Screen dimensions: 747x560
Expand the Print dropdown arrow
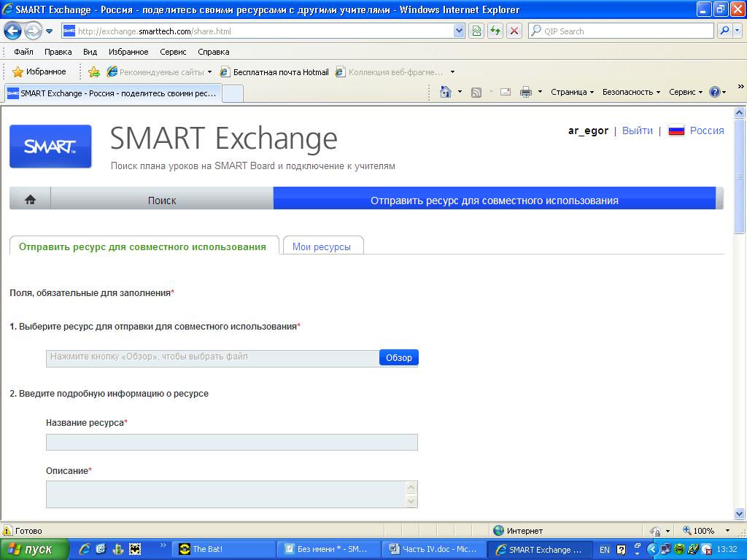pos(540,92)
